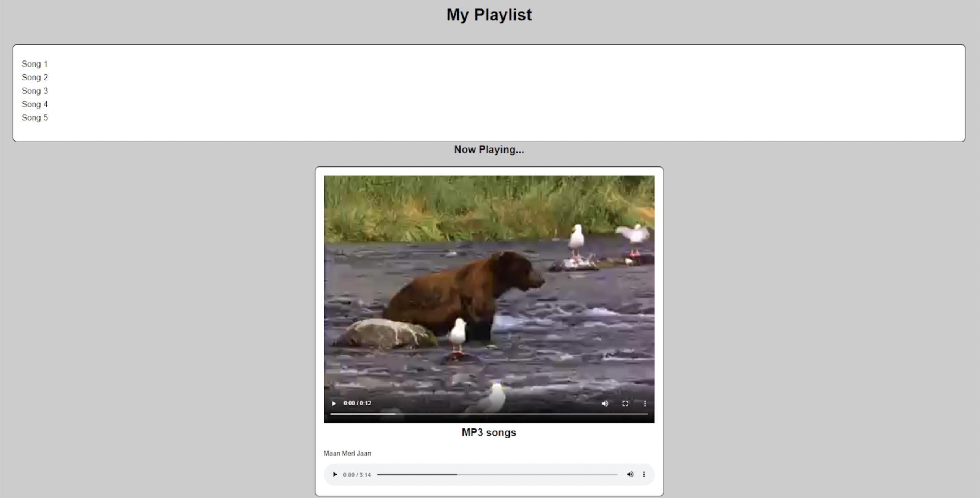
Task: Play the Maan Meri Jaan audio
Action: coord(335,474)
